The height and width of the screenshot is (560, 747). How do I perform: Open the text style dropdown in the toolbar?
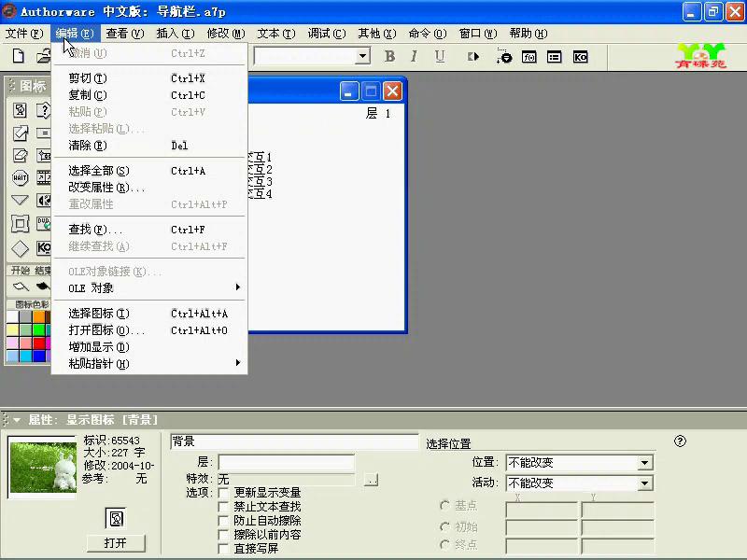point(362,56)
